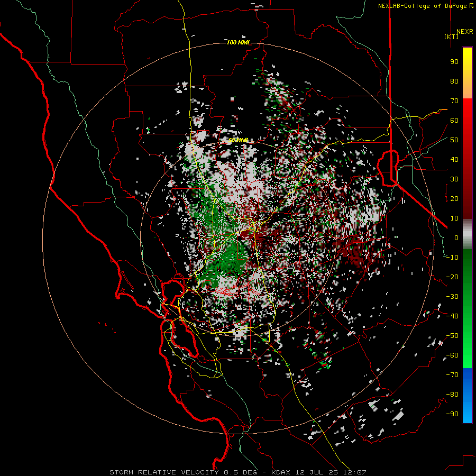
Task: Click the 0 knot scale label
Action: click(x=456, y=238)
